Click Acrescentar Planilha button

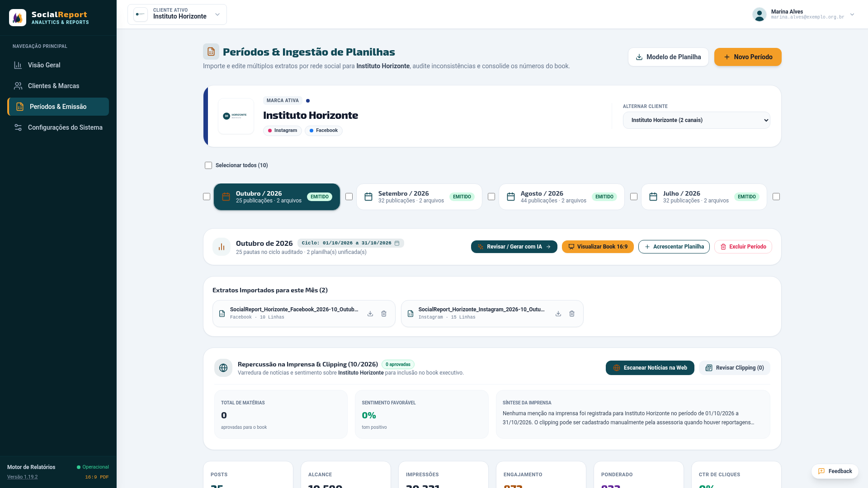click(x=674, y=247)
